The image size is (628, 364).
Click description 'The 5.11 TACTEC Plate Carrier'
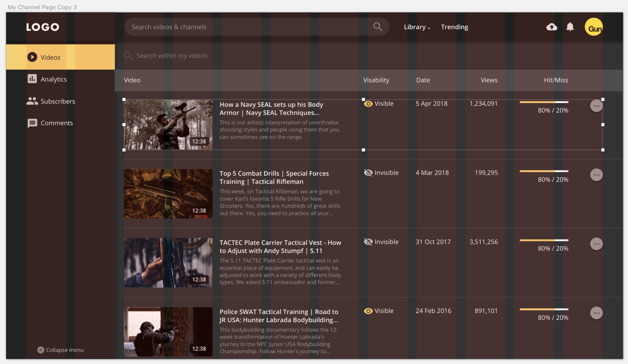pyautogui.click(x=280, y=271)
